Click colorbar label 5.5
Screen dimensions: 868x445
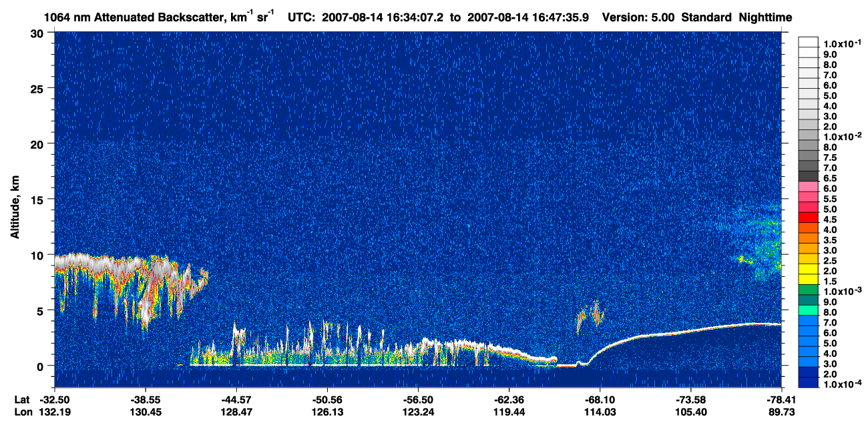coord(829,199)
